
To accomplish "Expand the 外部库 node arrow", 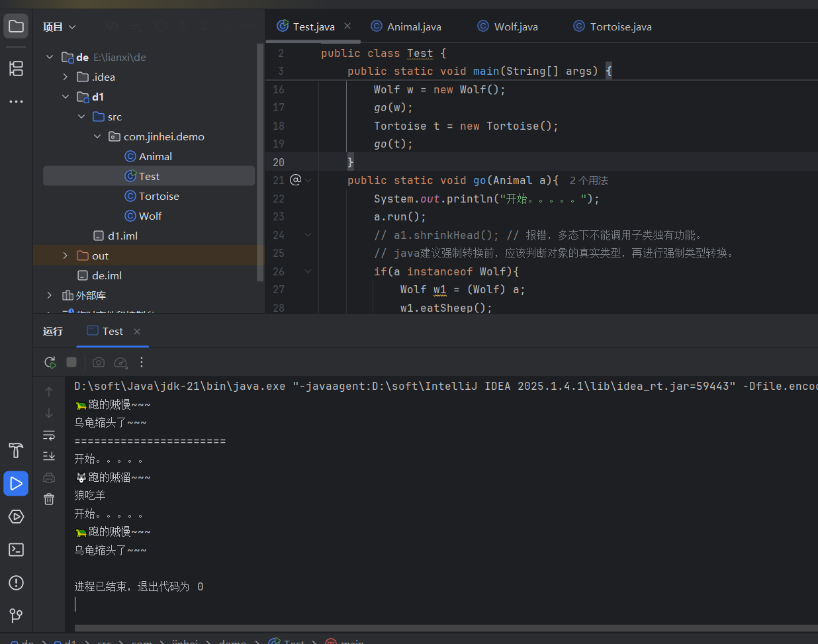I will pyautogui.click(x=50, y=295).
